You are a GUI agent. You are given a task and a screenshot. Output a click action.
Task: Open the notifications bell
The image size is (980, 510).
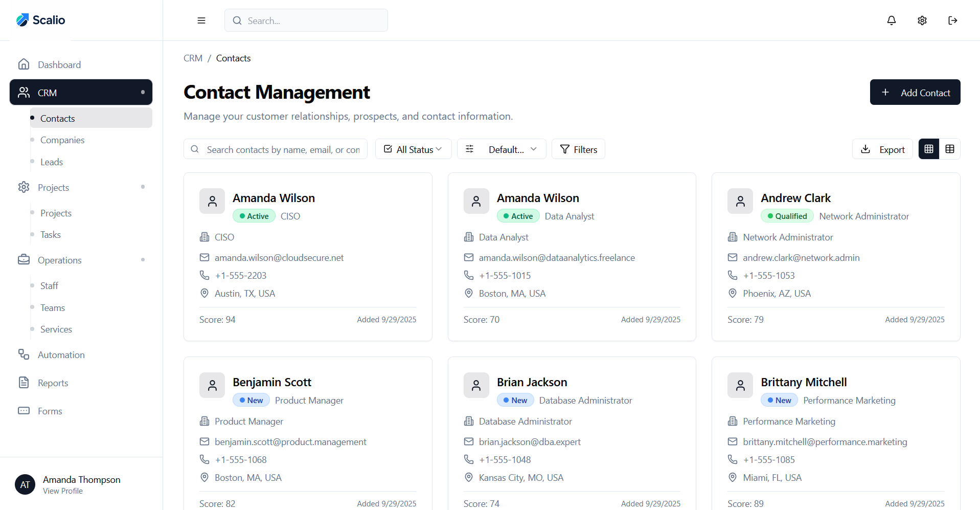click(x=891, y=20)
